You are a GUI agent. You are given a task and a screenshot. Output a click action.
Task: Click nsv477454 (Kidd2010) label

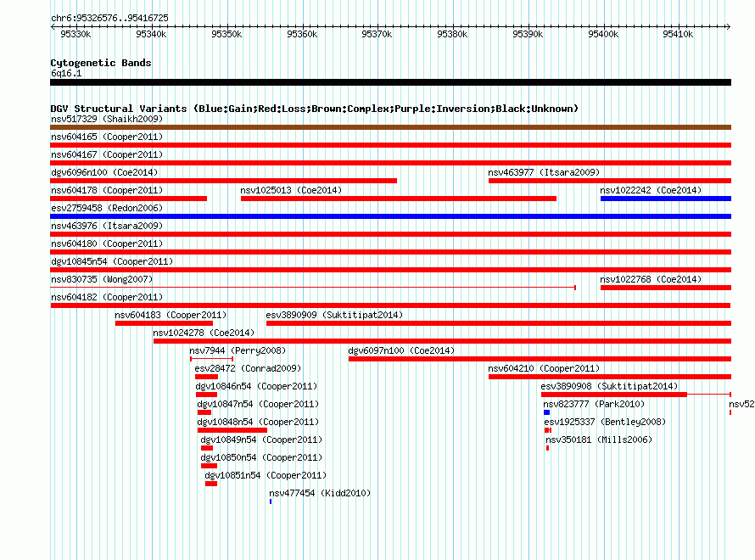(x=320, y=493)
